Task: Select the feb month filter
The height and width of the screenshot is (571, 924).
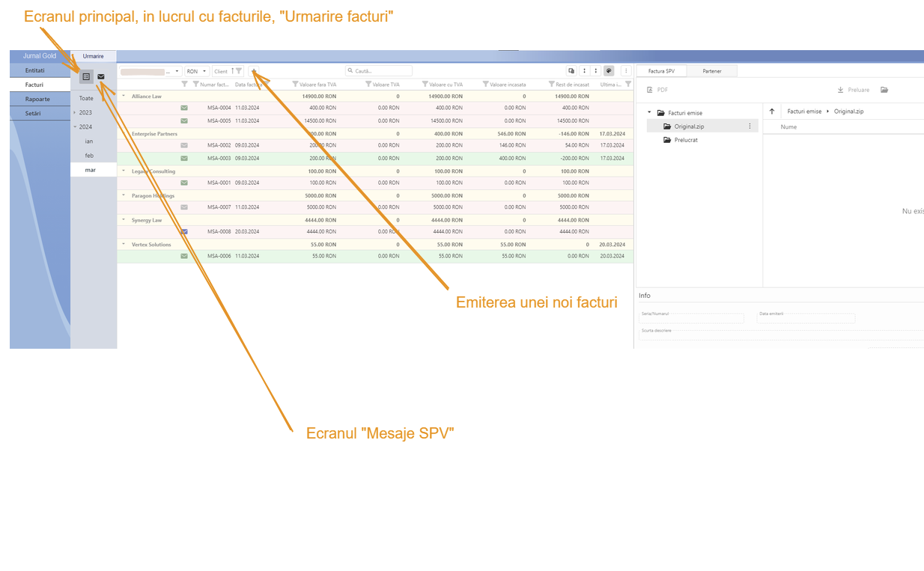Action: click(x=89, y=156)
